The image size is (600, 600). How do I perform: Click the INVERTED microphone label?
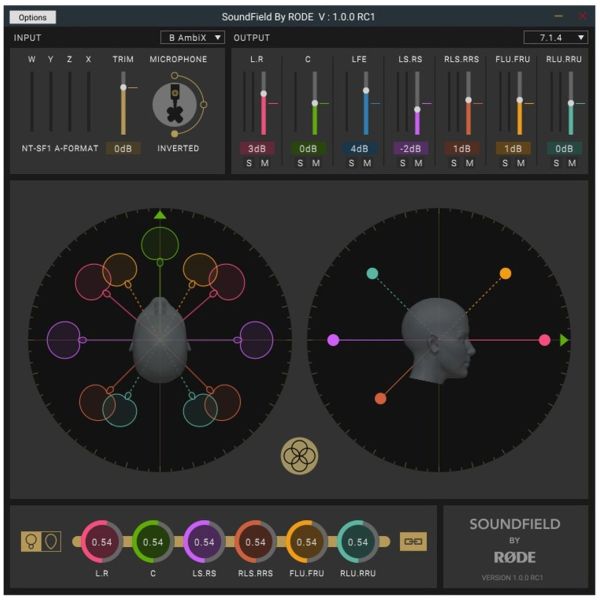coord(178,148)
